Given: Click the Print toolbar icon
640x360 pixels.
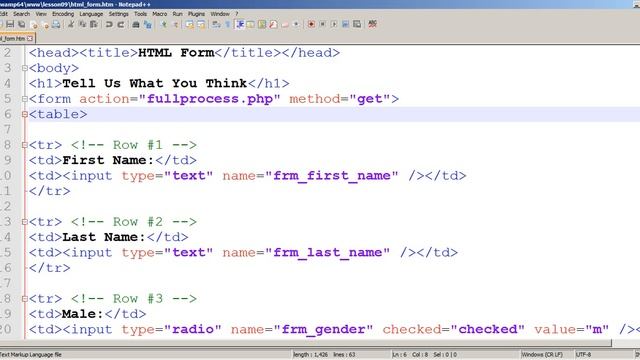Looking at the screenshot, I should pos(56,24).
